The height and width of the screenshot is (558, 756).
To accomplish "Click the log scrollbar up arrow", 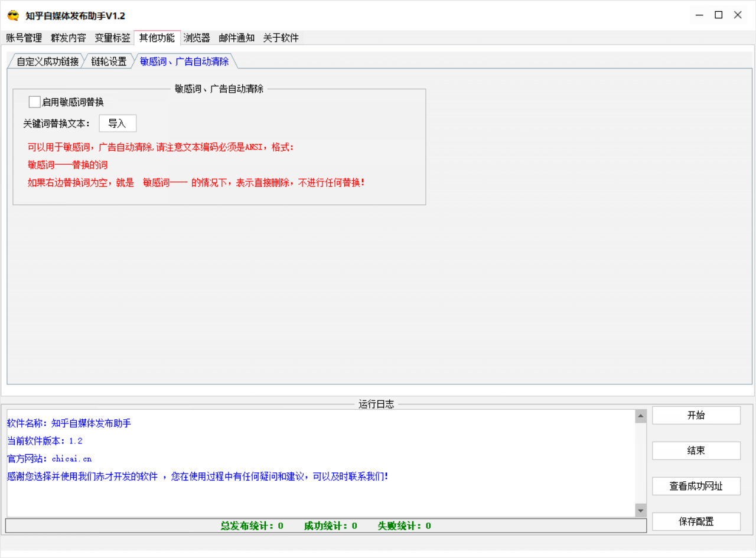I will tap(641, 416).
